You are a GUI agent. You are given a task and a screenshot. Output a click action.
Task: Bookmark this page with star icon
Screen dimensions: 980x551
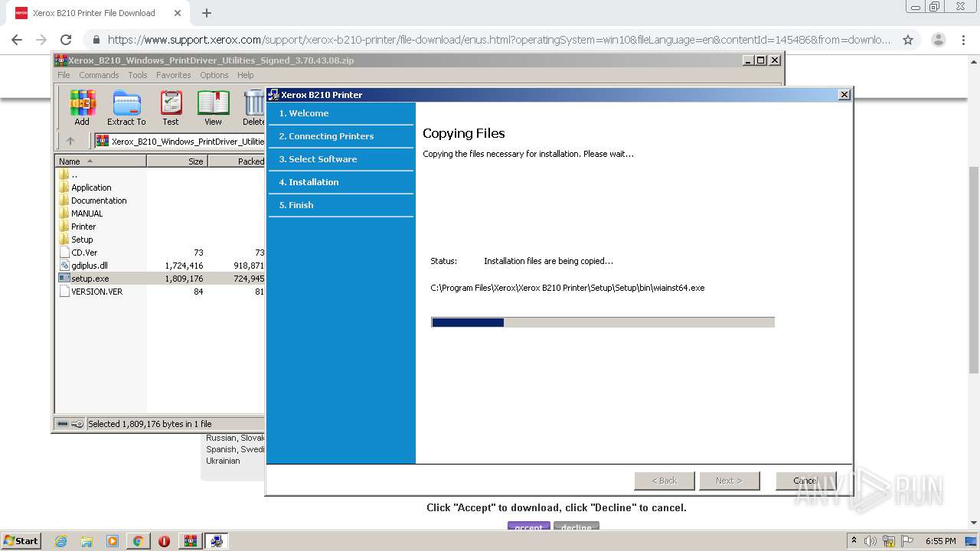click(x=908, y=40)
